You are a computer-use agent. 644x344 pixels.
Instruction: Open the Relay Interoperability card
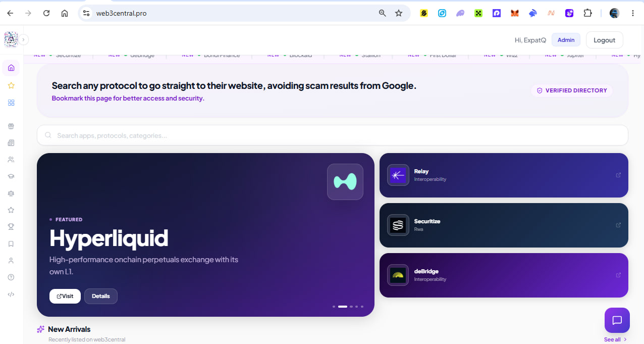[504, 175]
